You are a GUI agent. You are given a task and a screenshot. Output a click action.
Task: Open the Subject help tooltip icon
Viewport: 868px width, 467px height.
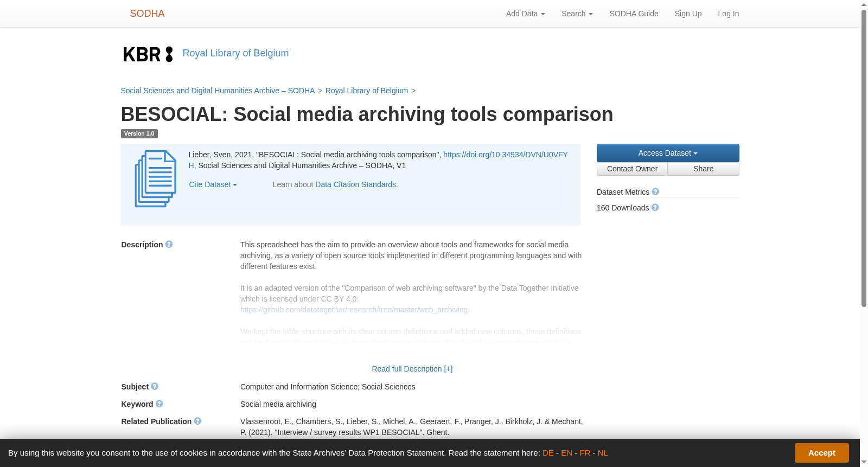click(155, 387)
